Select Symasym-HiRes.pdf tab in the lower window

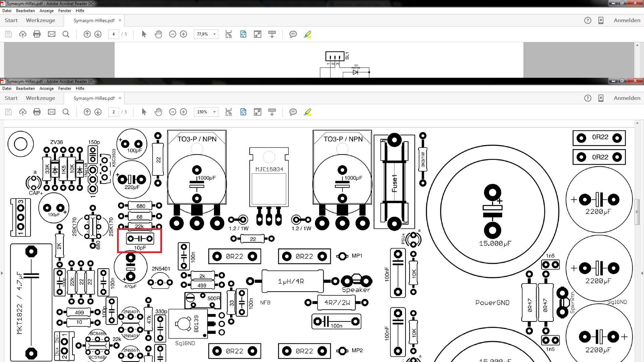(x=94, y=98)
